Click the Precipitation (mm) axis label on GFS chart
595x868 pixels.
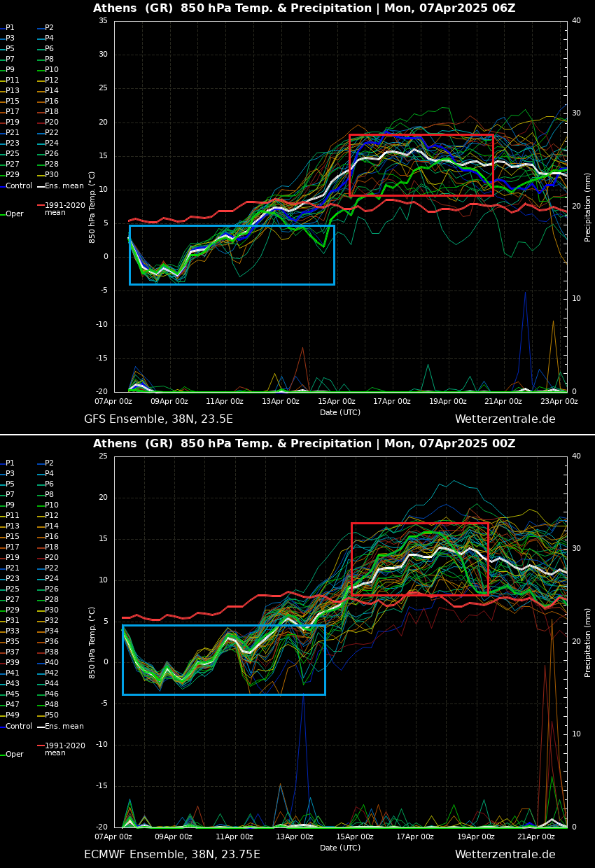588,207
